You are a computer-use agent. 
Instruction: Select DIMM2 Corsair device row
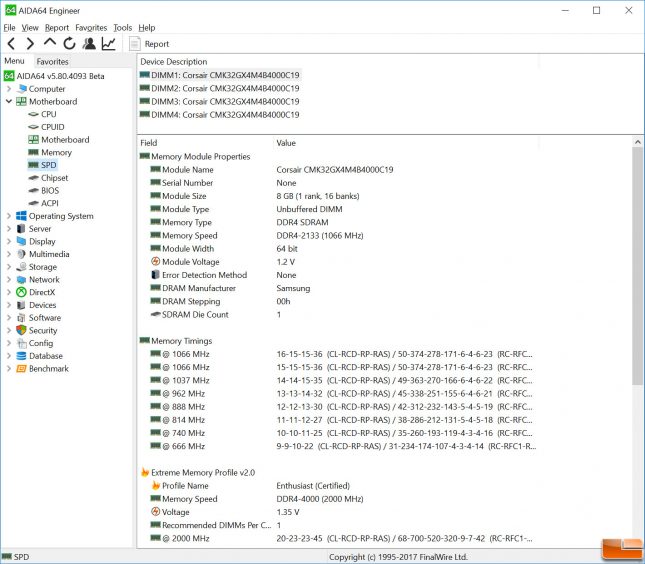[x=220, y=88]
